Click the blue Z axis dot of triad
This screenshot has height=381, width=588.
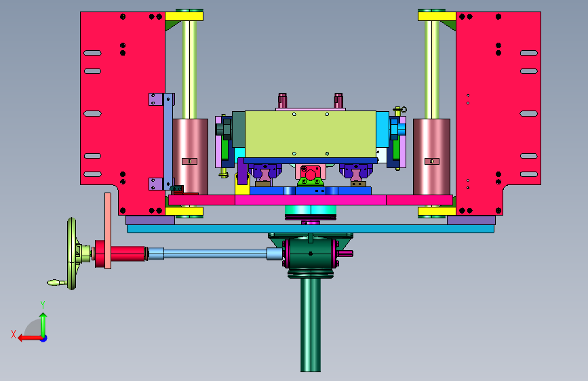click(44, 338)
